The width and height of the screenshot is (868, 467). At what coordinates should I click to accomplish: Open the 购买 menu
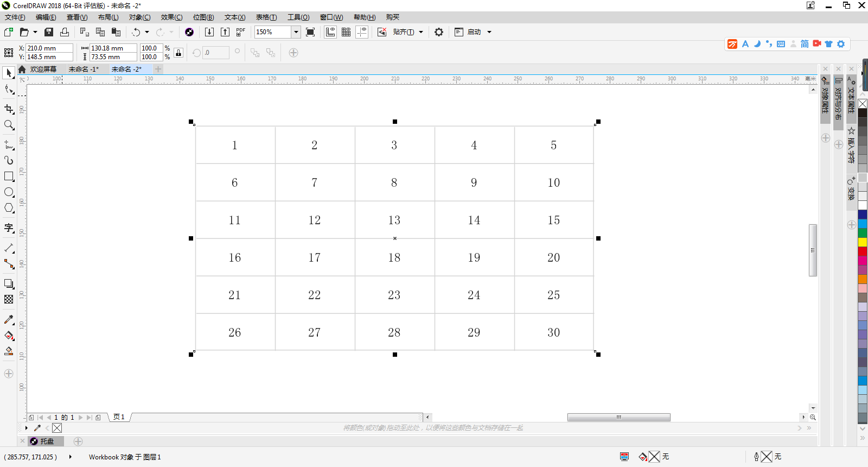coord(392,17)
